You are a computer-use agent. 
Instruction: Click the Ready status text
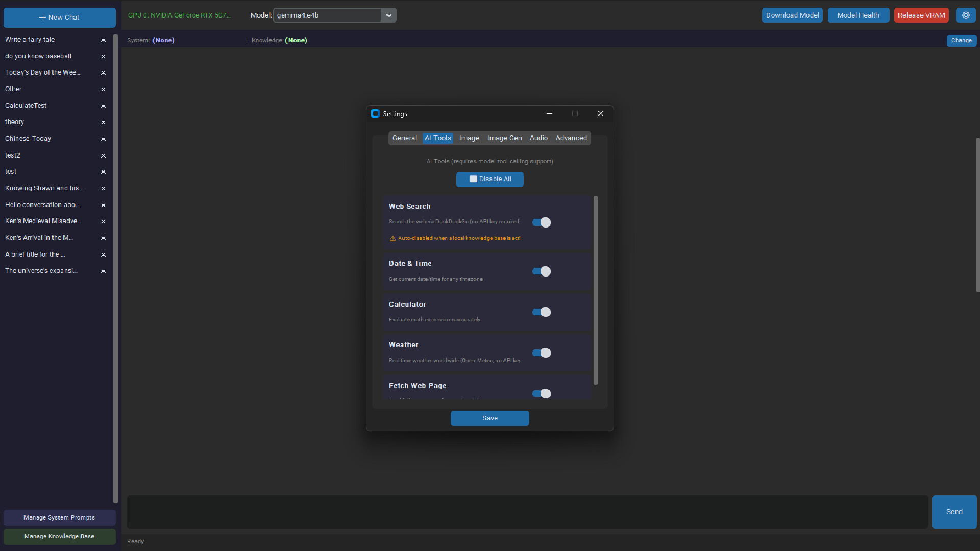click(135, 541)
